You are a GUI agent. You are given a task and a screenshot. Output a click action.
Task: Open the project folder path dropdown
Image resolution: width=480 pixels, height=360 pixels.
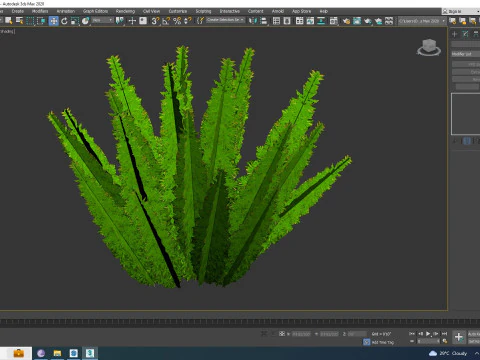coord(422,21)
